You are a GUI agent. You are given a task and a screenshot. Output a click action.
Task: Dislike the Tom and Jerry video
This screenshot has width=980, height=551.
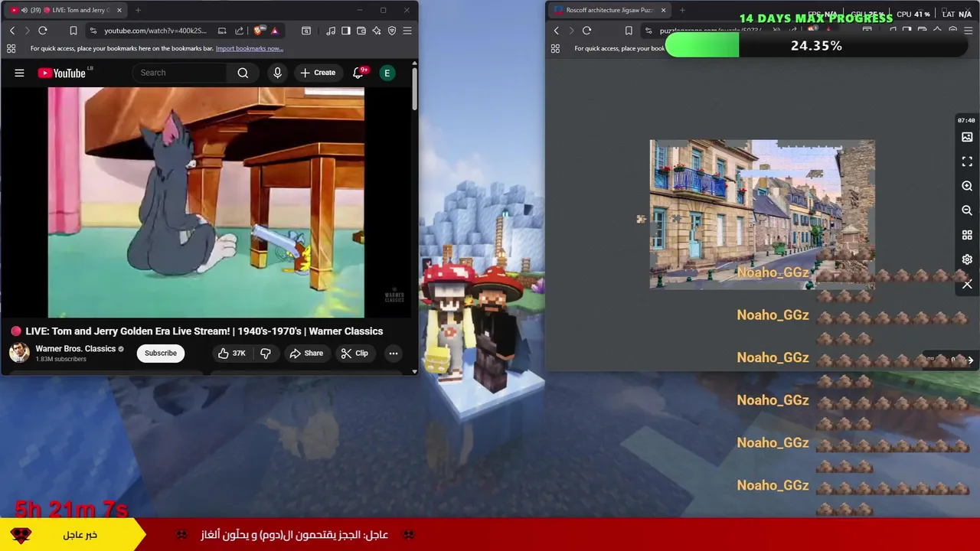point(266,353)
